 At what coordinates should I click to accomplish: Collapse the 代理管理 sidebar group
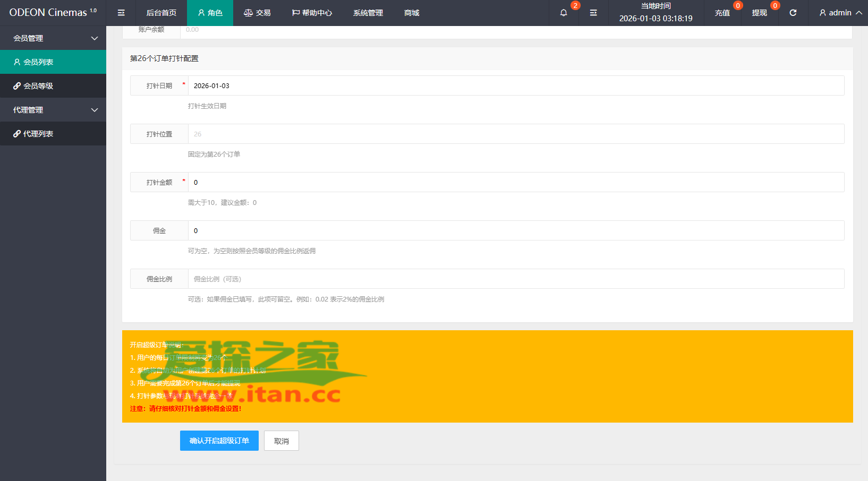[x=53, y=110]
